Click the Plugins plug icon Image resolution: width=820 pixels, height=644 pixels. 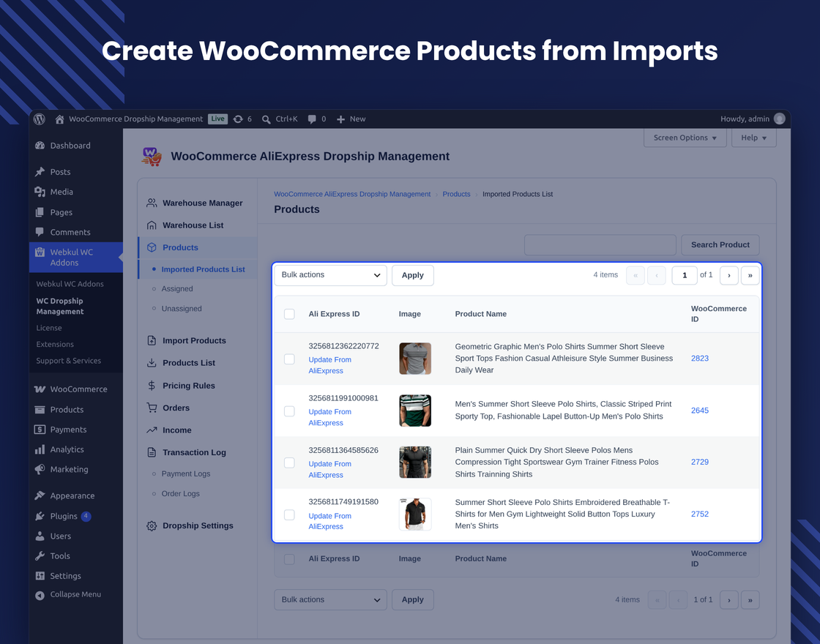[40, 516]
